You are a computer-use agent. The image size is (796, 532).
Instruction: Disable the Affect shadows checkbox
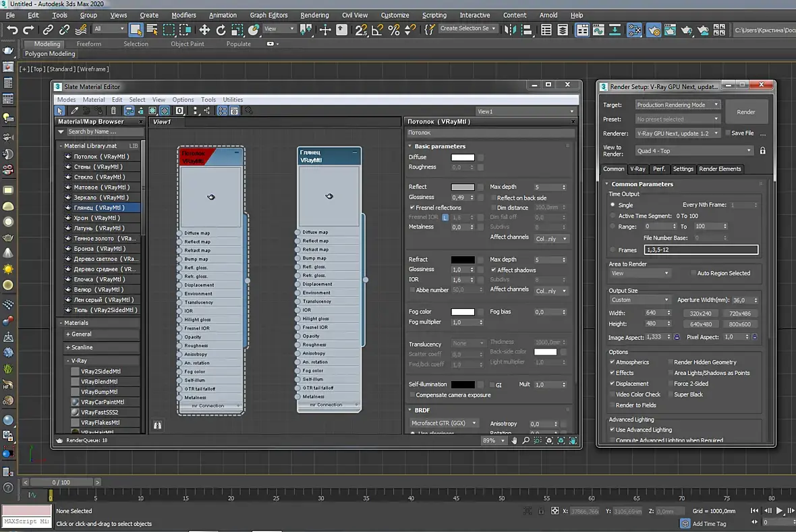click(x=493, y=270)
